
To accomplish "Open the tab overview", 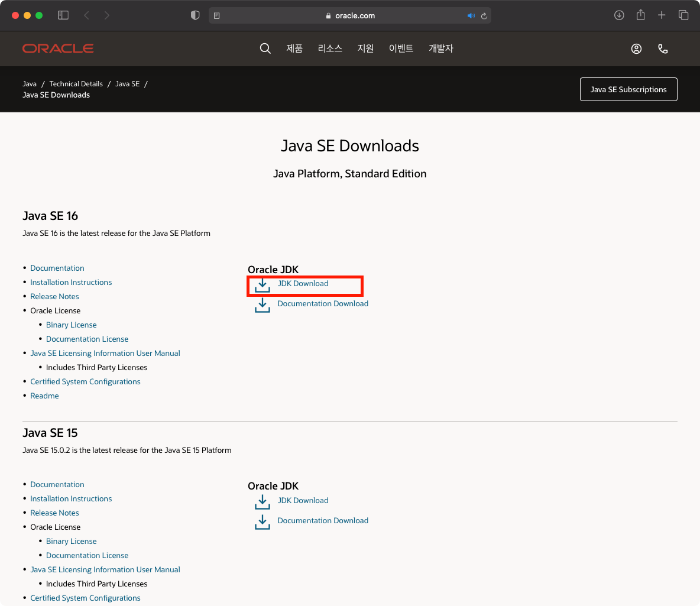I will click(x=683, y=15).
